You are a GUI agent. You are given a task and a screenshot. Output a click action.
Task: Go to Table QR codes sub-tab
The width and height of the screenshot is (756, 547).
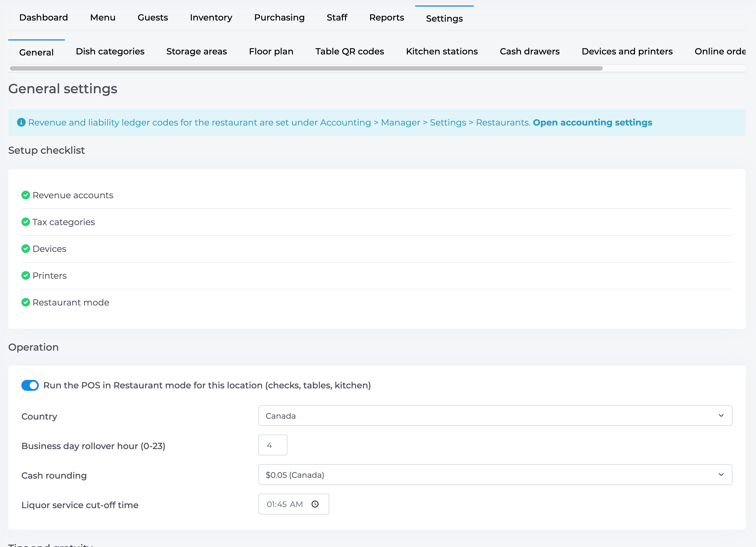point(350,52)
